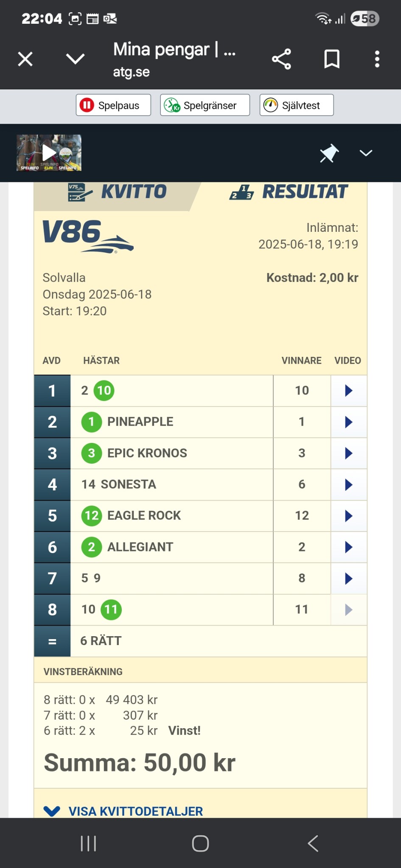Screen dimensions: 401x868
Task: Expand the browser chevron next to title
Action: (76, 59)
